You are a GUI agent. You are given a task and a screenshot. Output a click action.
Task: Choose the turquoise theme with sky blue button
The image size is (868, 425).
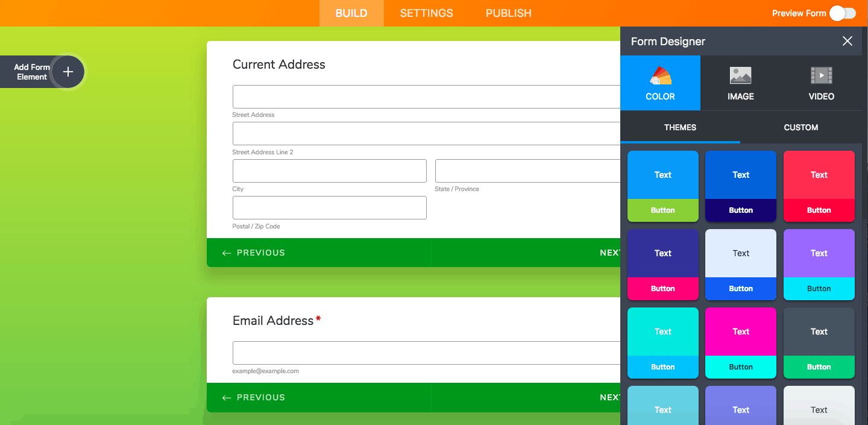point(663,343)
